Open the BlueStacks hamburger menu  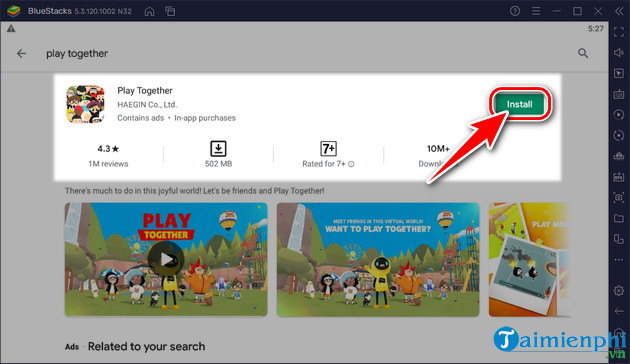[536, 11]
